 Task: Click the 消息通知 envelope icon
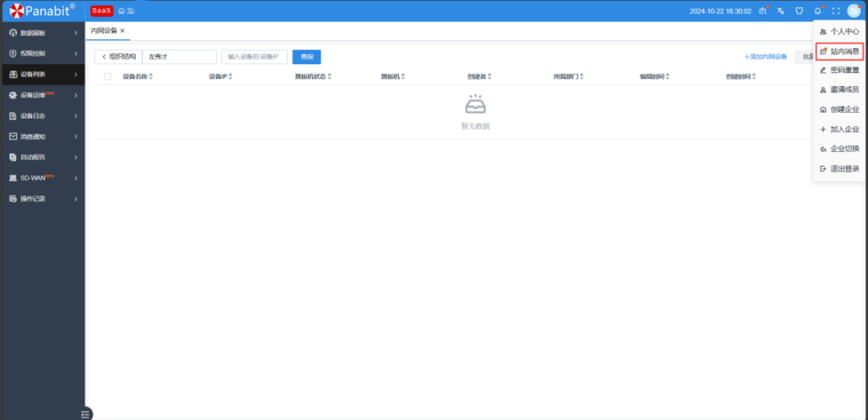(x=14, y=136)
